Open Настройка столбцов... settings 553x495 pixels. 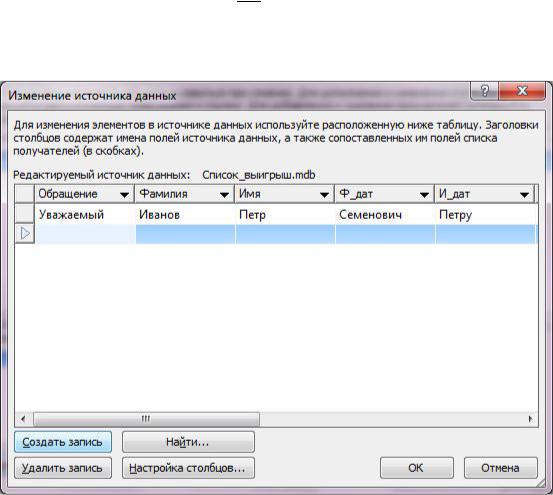tap(188, 468)
